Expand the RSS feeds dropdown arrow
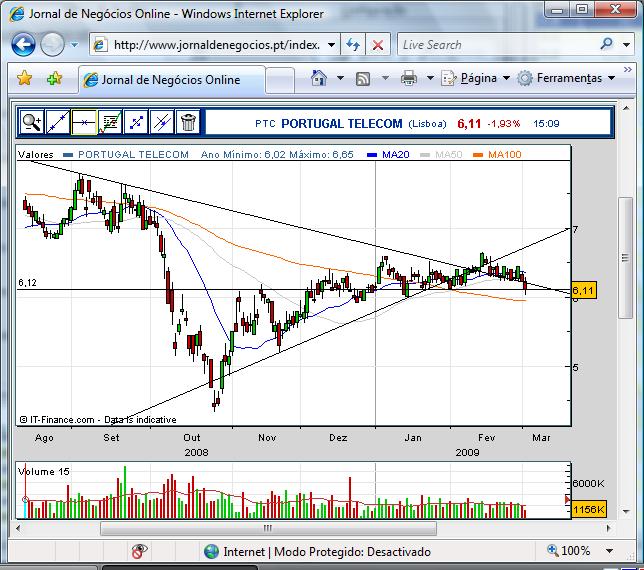 (385, 78)
